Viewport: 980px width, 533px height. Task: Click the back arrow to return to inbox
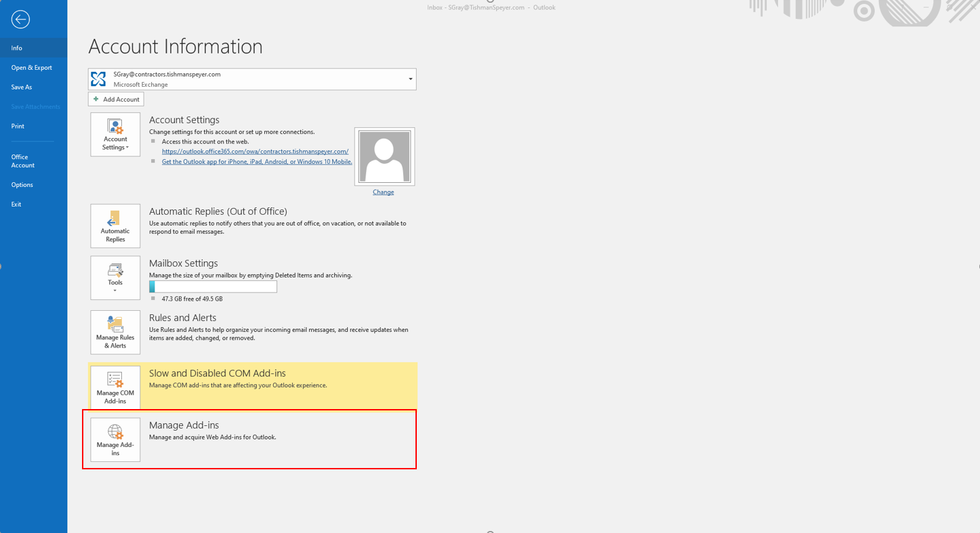(20, 20)
